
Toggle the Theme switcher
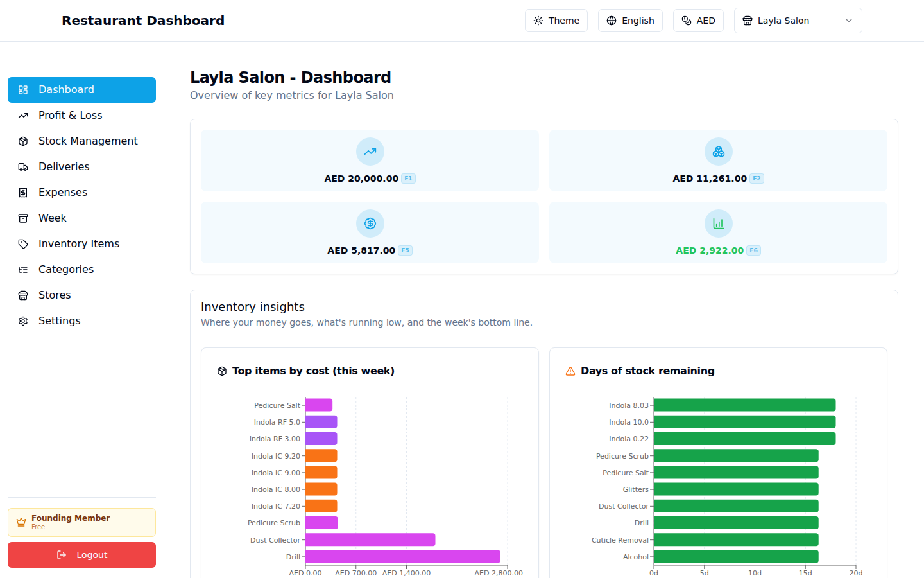[x=556, y=21]
